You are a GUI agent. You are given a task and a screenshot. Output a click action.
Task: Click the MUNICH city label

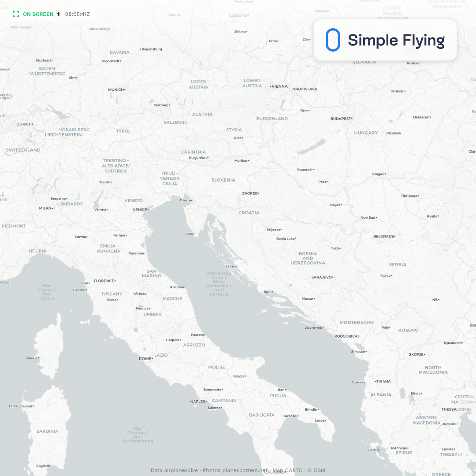[x=116, y=90]
